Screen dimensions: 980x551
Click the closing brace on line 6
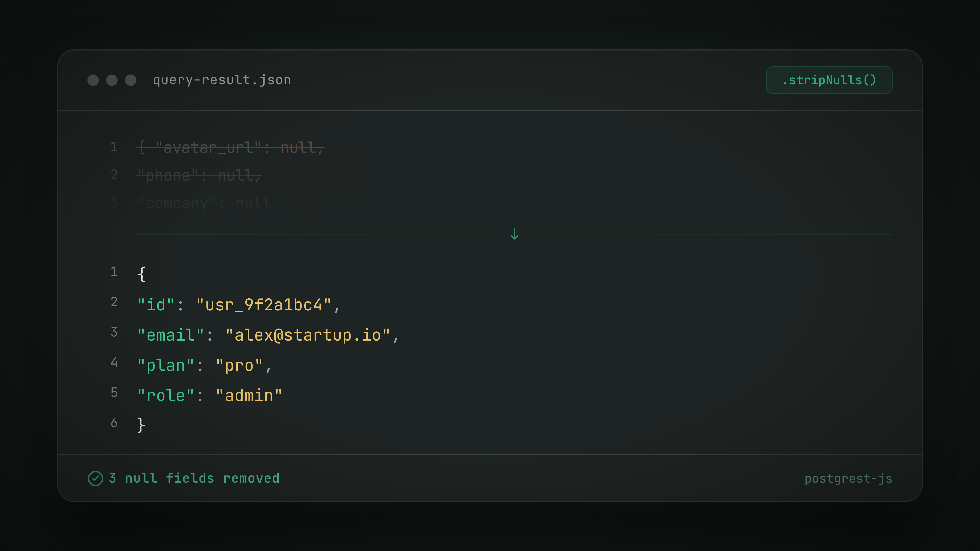click(x=141, y=425)
